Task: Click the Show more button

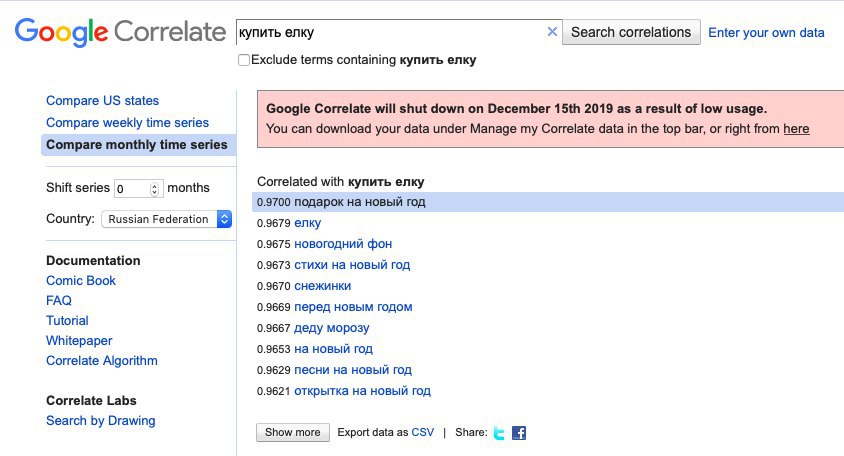Action: coord(293,432)
